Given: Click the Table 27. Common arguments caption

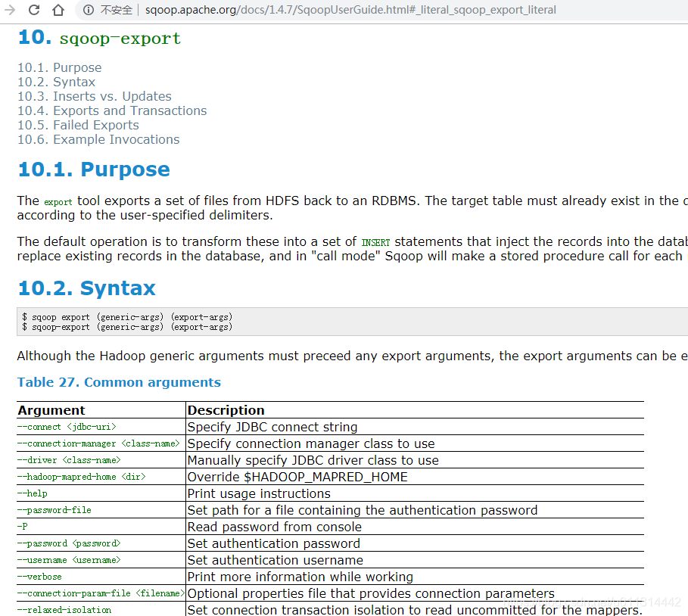Looking at the screenshot, I should pyautogui.click(x=119, y=382).
